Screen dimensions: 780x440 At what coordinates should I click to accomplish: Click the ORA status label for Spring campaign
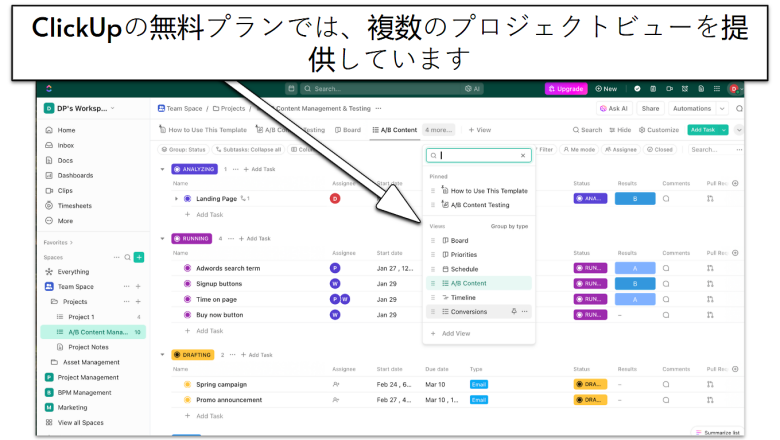coord(590,384)
